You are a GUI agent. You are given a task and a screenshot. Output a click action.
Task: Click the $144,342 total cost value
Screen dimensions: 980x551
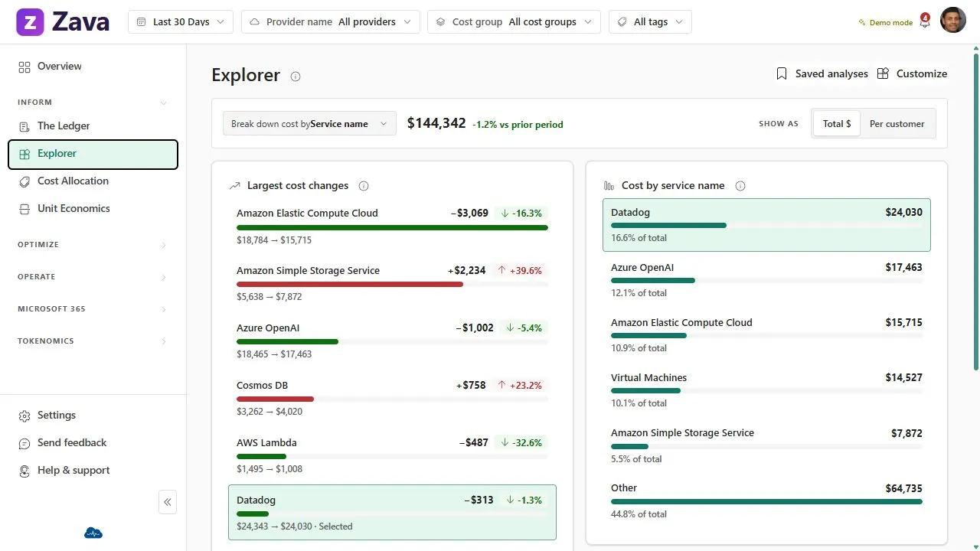(436, 123)
